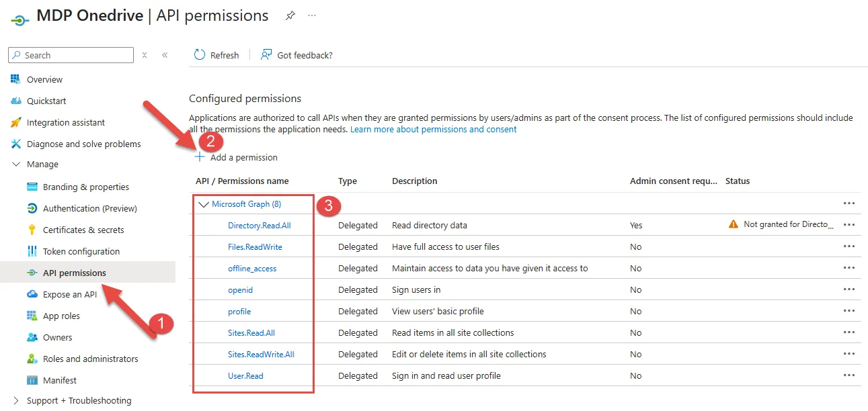Open ellipsis menu for Microsoft Graph row
The image size is (868, 411).
[x=849, y=203]
